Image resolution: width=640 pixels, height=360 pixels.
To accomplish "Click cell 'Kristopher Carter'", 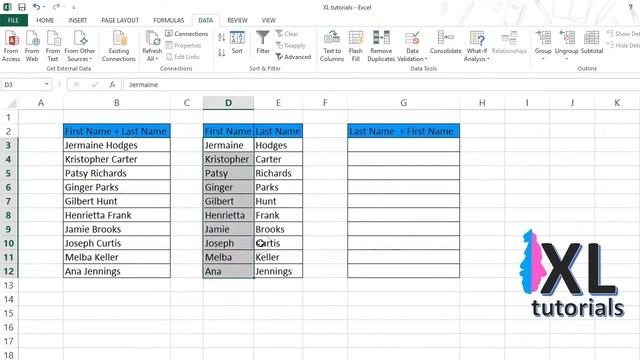I will coord(117,159).
